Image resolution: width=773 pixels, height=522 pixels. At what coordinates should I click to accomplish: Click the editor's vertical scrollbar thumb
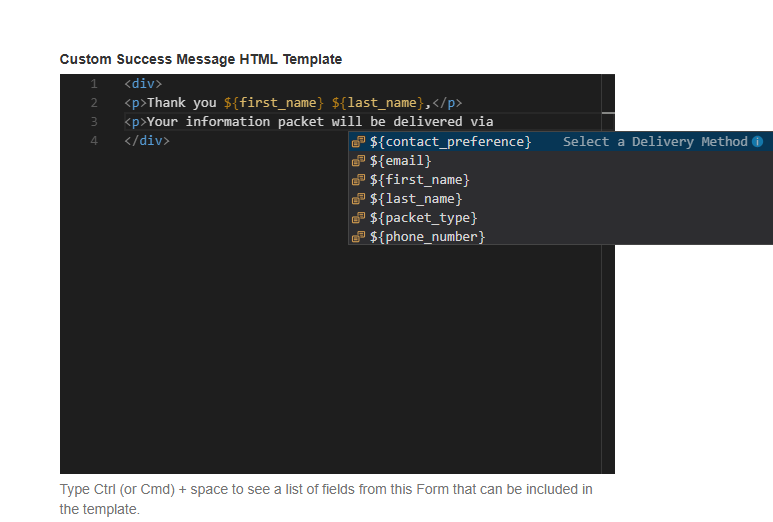click(x=608, y=113)
